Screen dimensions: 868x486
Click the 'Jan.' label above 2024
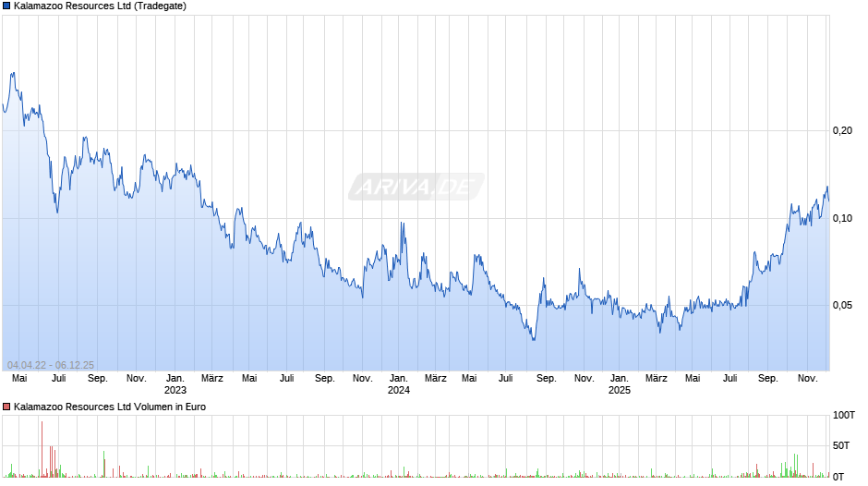click(399, 379)
